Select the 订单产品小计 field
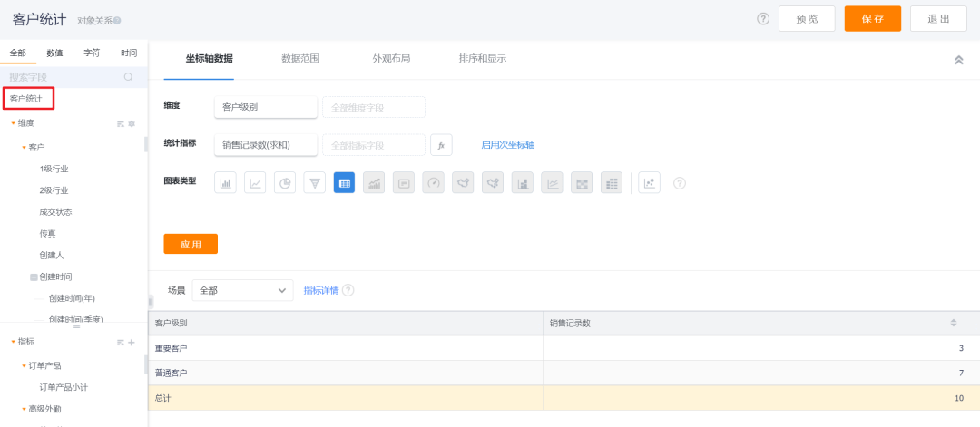Viewport: 980px width, 427px height. click(x=64, y=388)
